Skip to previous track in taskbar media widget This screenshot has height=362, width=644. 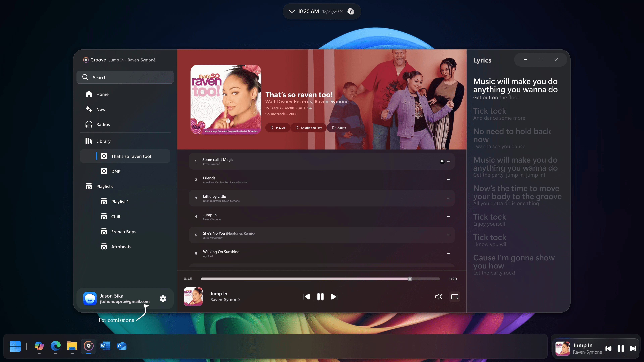click(608, 349)
